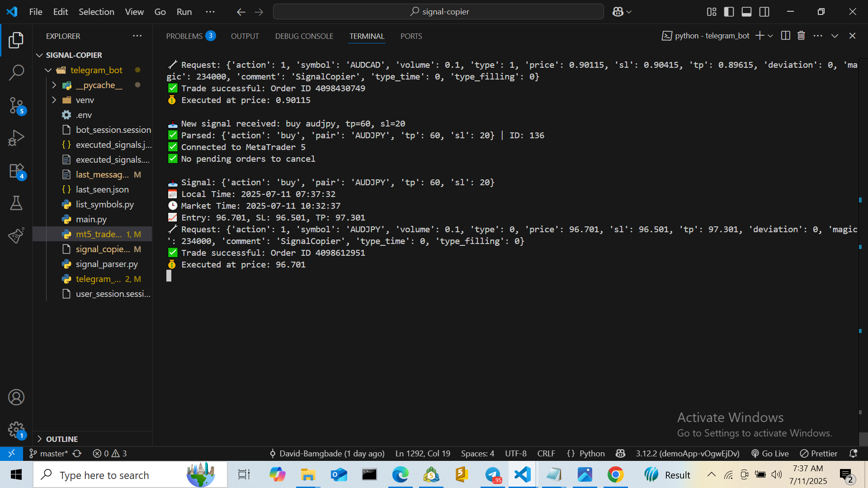
Task: Split the terminal pane
Action: coord(786,36)
